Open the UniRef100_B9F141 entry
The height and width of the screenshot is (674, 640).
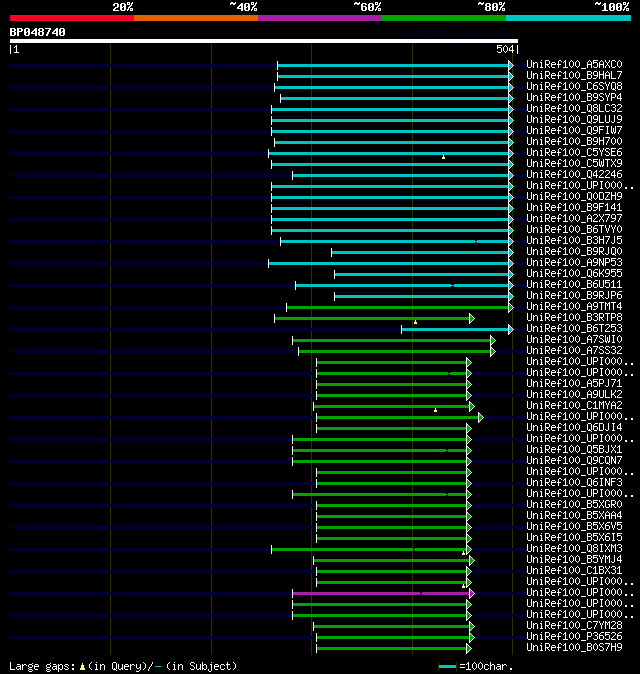tap(574, 208)
